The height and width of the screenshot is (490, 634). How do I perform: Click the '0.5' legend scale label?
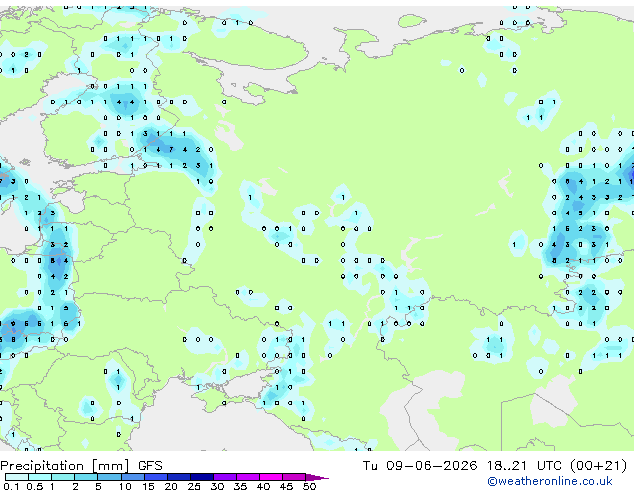tap(35, 486)
